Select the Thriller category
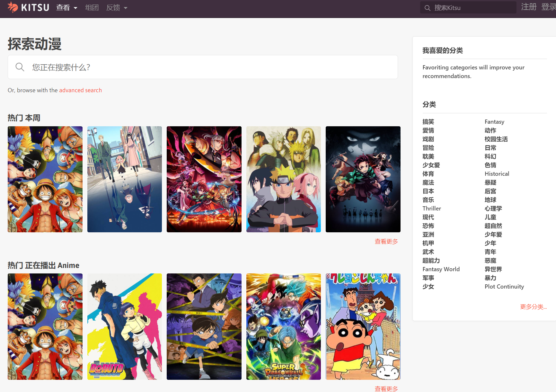556x392 pixels. [x=432, y=209]
